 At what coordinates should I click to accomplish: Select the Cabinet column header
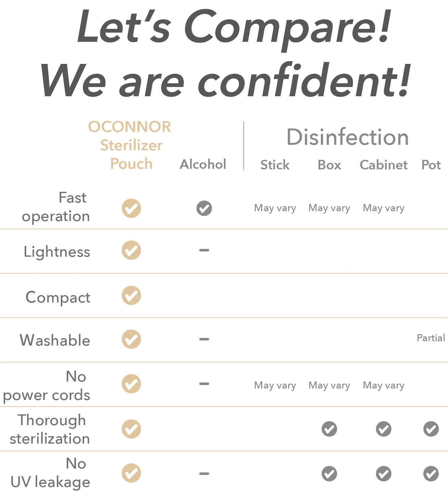383,165
